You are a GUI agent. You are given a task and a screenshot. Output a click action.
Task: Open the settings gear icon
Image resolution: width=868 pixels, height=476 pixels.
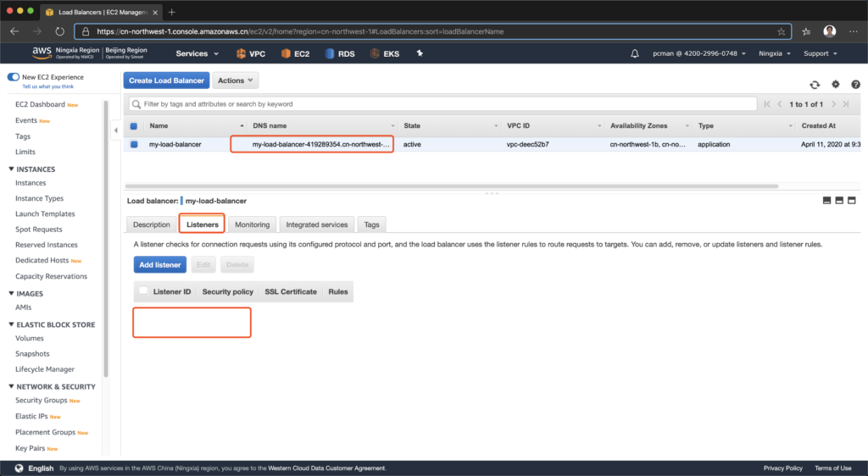835,85
